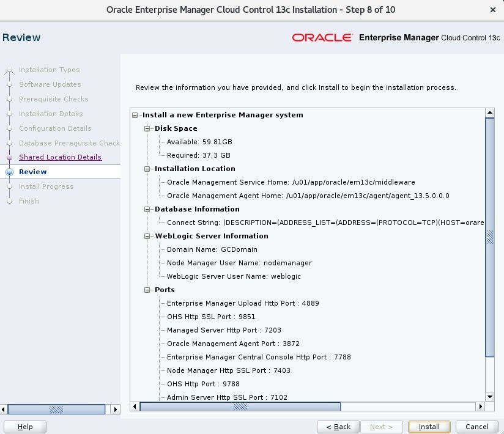Select 'Domain Name: GCDomain' row
Viewport: 504px width, 434px height.
pyautogui.click(x=212, y=249)
